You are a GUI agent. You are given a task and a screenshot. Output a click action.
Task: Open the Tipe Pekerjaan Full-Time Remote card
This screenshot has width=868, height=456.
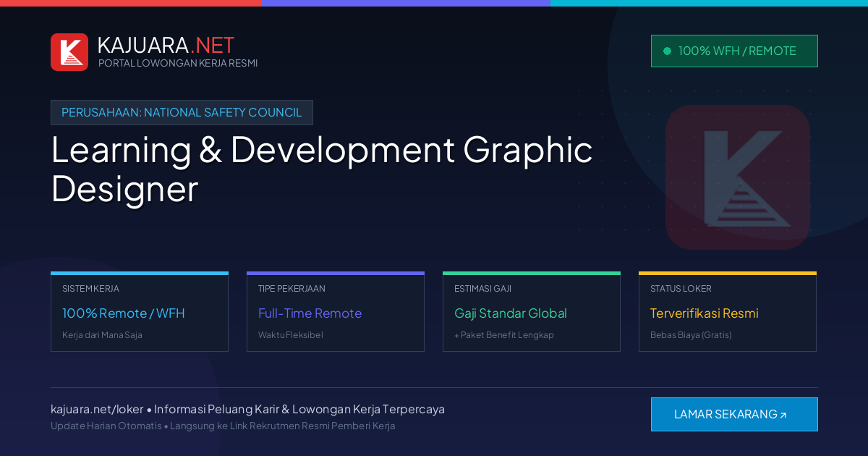click(x=336, y=312)
